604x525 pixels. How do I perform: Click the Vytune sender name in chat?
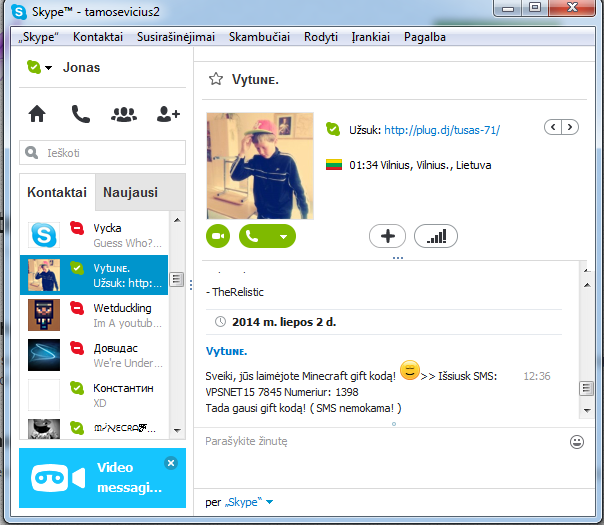226,351
